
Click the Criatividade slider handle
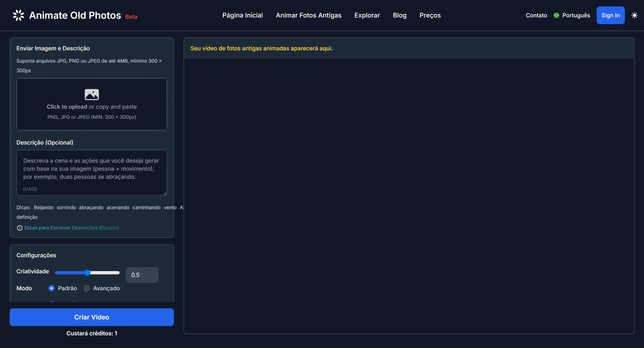pos(87,273)
